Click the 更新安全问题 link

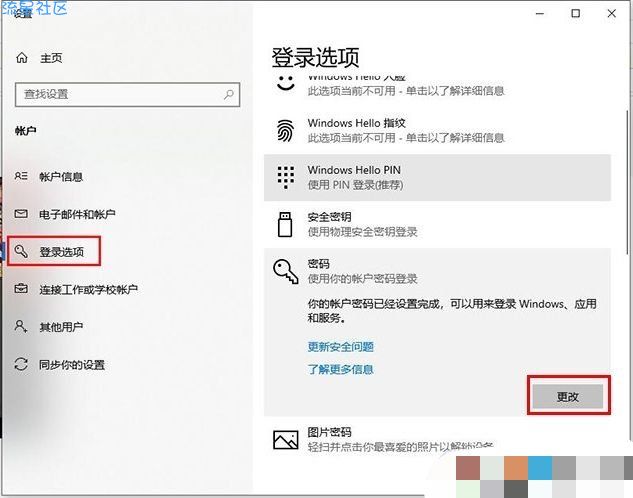(341, 347)
